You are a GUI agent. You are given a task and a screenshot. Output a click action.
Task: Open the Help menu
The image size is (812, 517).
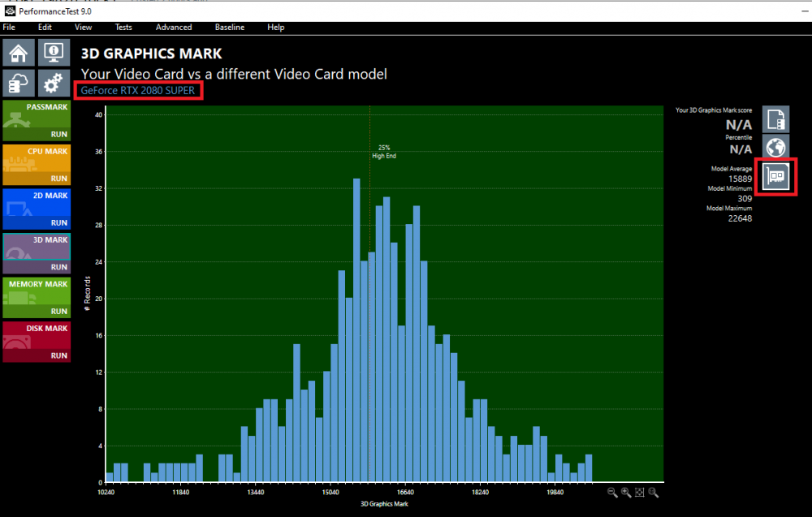coord(275,28)
